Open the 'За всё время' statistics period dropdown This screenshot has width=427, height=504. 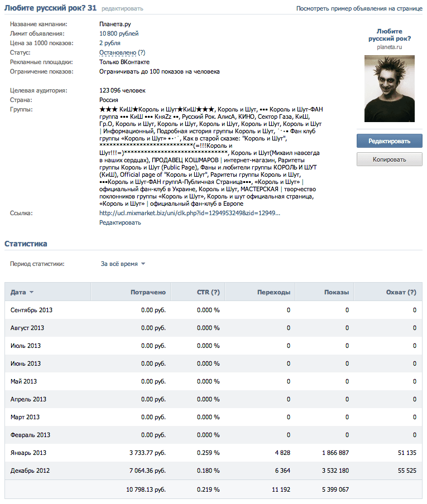(x=123, y=264)
